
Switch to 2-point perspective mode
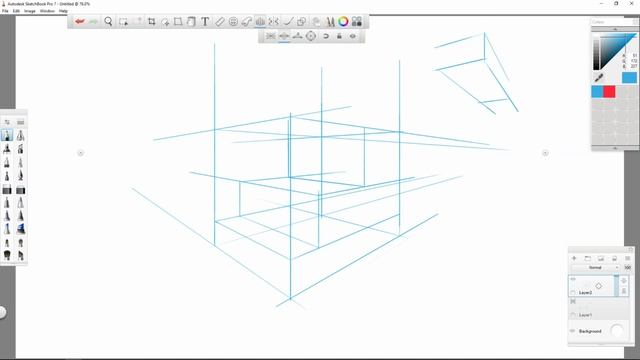[284, 36]
